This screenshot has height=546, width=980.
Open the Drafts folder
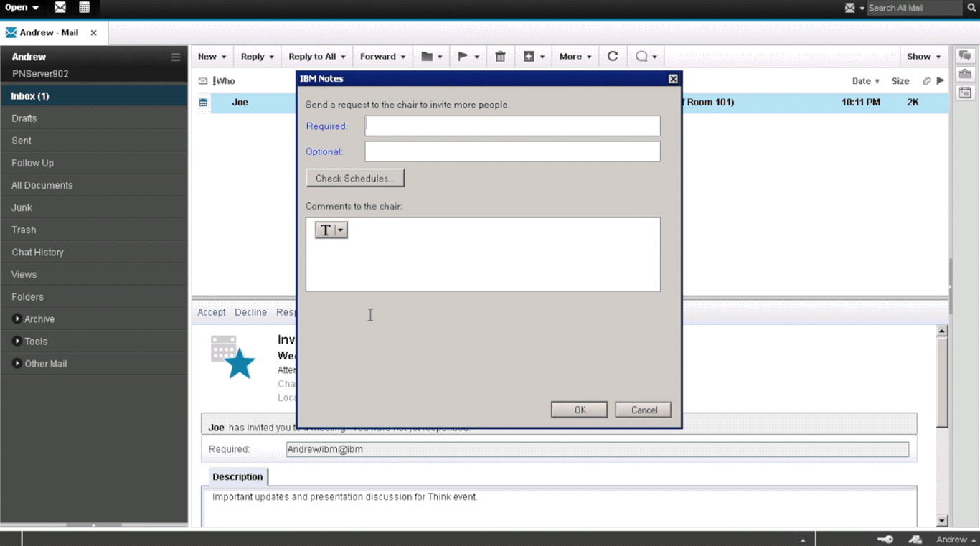(94, 118)
